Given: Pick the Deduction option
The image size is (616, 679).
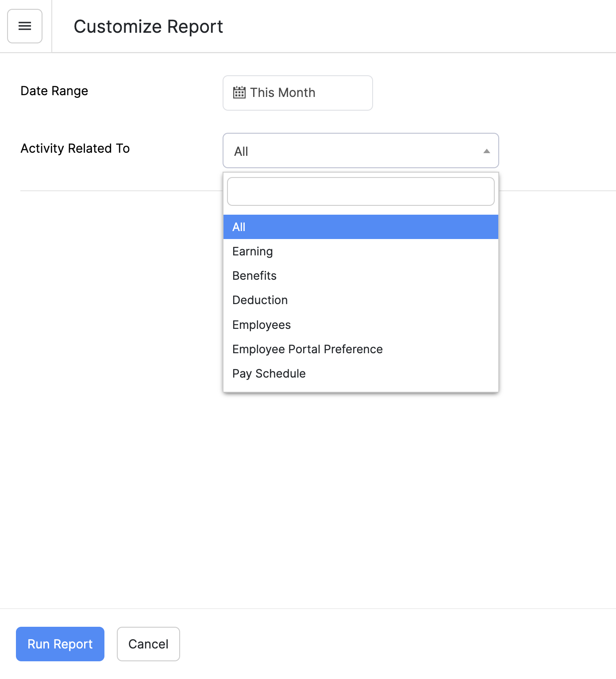Looking at the screenshot, I should pos(260,300).
